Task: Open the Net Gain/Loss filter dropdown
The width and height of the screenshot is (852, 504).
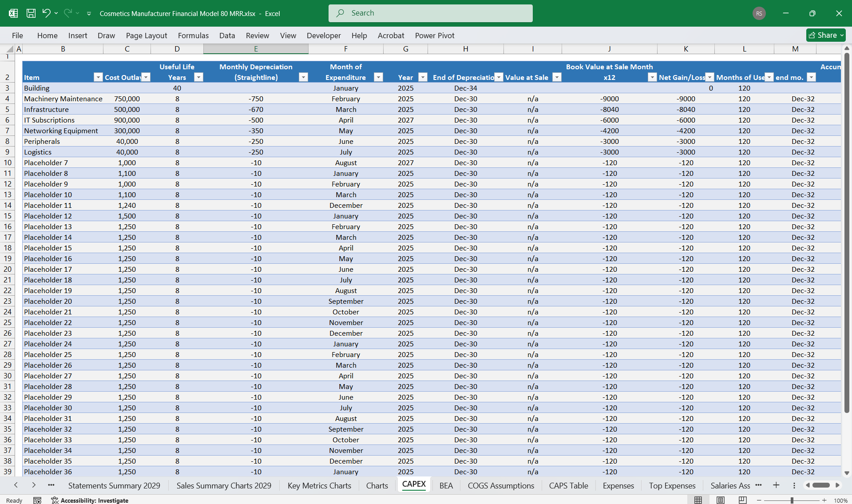Action: (x=709, y=77)
